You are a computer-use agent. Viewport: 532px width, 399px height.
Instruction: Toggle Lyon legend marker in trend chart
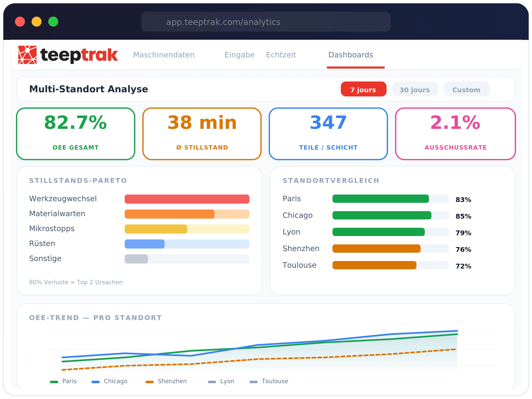pos(212,382)
